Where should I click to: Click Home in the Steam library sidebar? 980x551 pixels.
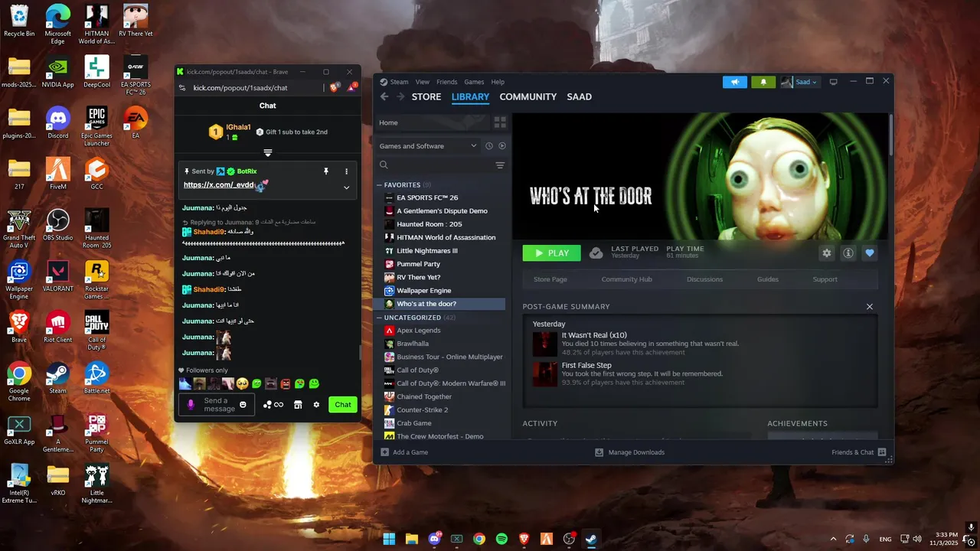432,122
